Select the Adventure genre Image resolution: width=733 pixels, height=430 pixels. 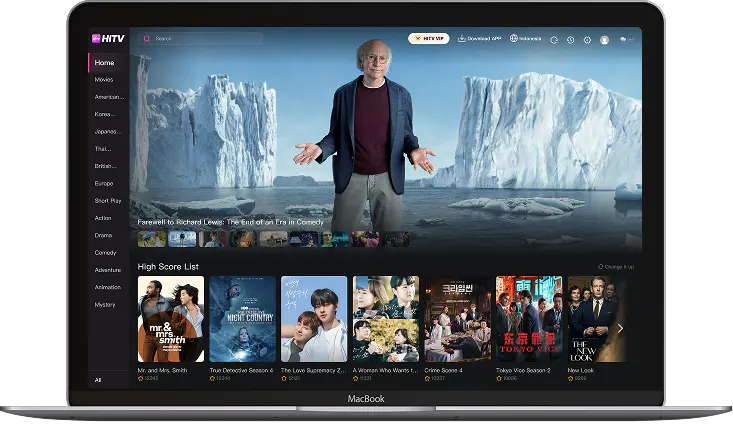(x=108, y=270)
